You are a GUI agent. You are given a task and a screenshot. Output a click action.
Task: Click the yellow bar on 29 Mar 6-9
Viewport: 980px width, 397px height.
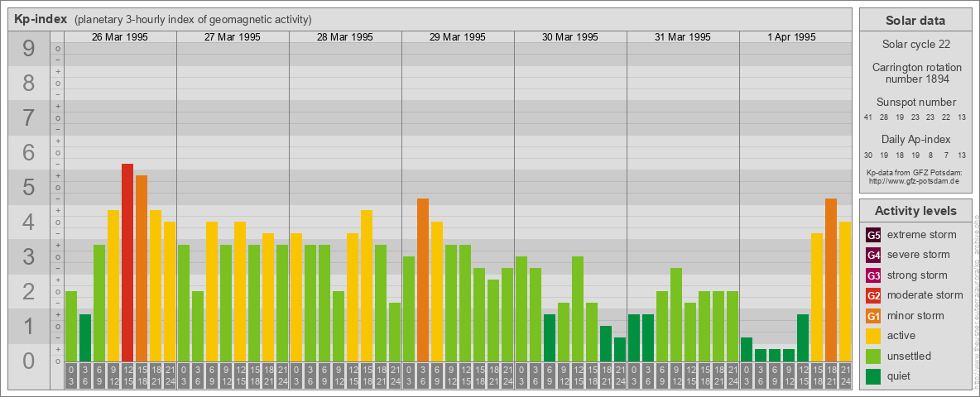point(437,291)
